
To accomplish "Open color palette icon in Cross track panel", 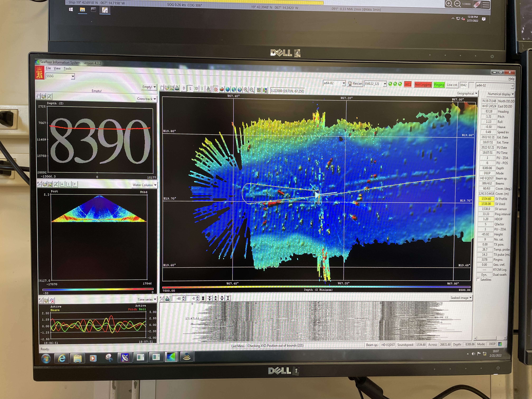I will coord(43,96).
